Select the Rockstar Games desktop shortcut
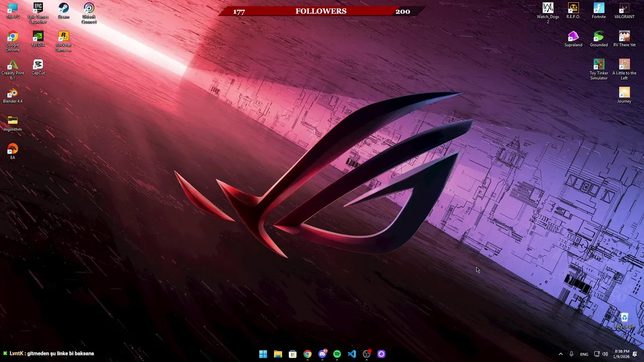 63,42
